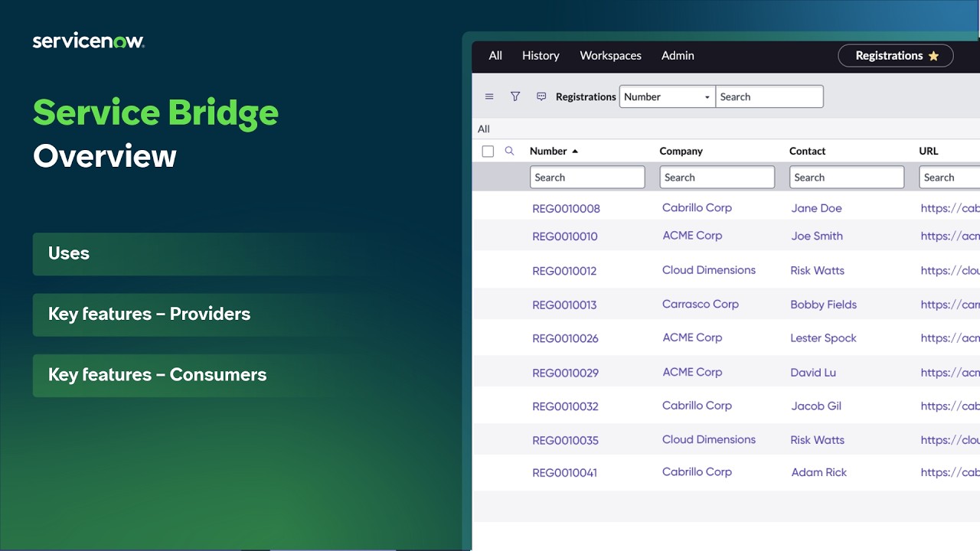Open record REG0010032

[565, 406]
